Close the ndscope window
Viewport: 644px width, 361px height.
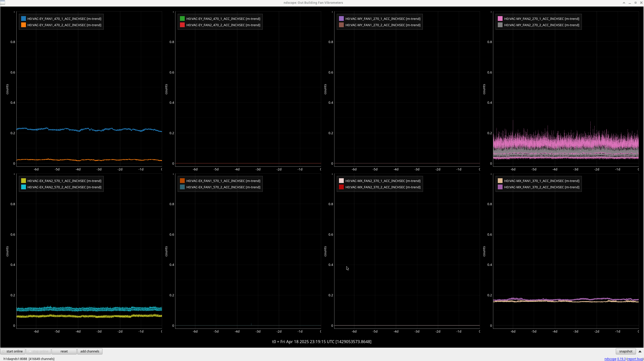pos(641,3)
